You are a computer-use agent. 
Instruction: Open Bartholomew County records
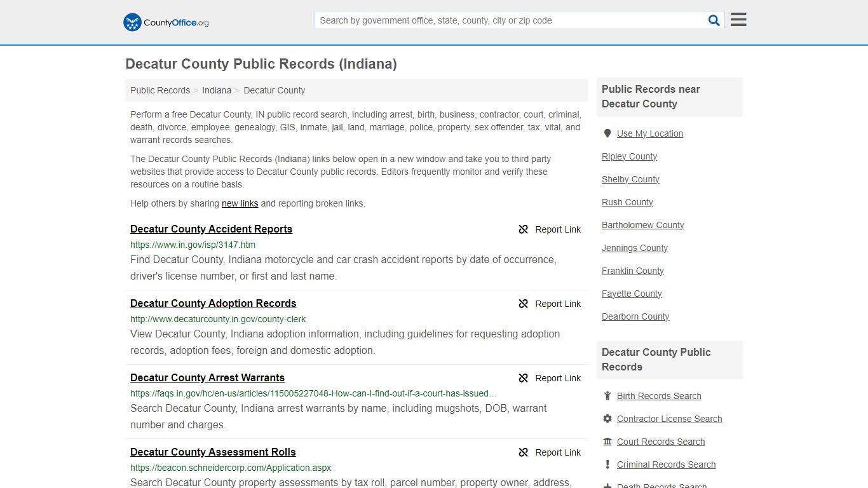click(643, 225)
